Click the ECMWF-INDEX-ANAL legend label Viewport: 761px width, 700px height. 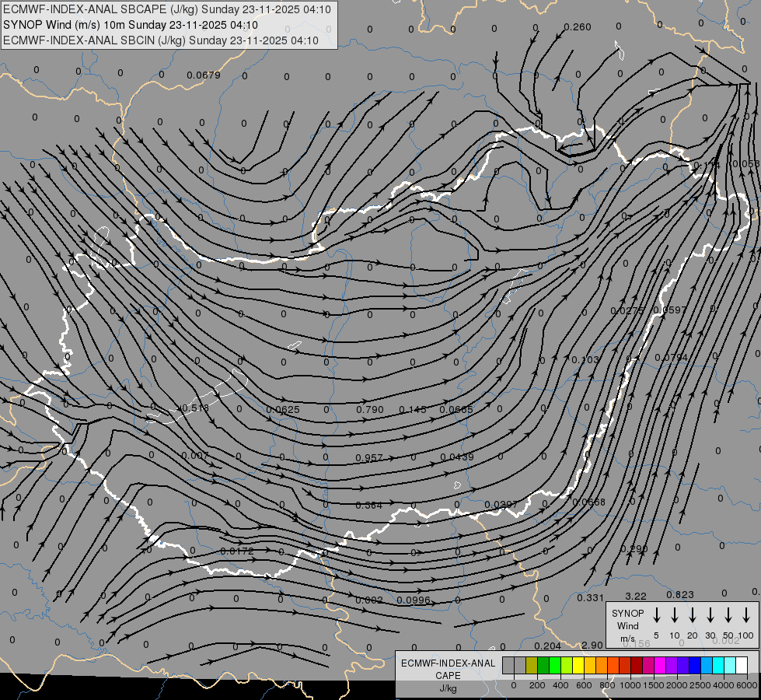click(448, 663)
